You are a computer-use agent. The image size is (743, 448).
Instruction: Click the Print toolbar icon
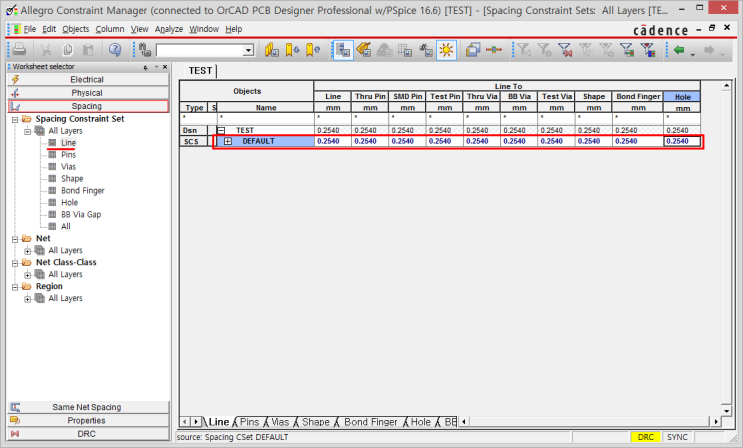[19, 49]
